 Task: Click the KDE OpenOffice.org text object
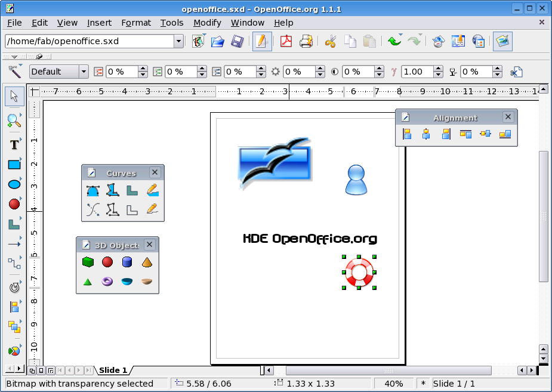tap(310, 239)
